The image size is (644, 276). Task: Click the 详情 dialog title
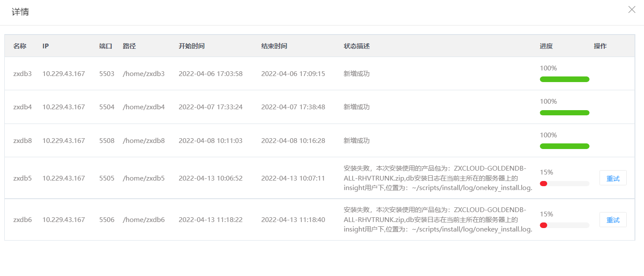(20, 12)
